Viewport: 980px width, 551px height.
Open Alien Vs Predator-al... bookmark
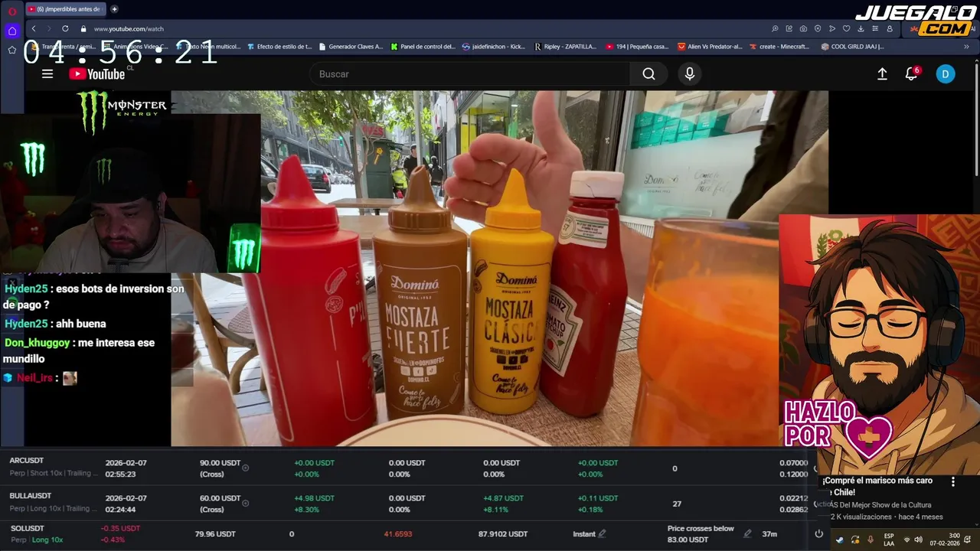coord(710,47)
